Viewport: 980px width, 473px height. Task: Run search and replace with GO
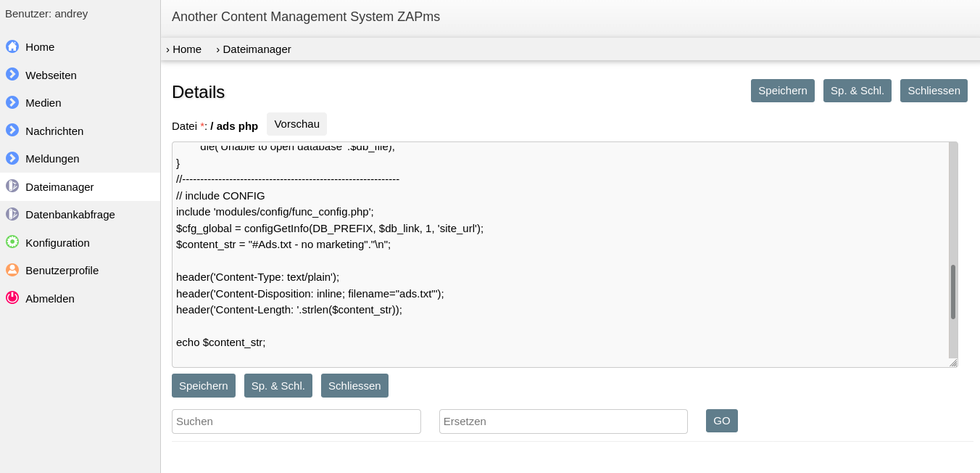click(722, 421)
